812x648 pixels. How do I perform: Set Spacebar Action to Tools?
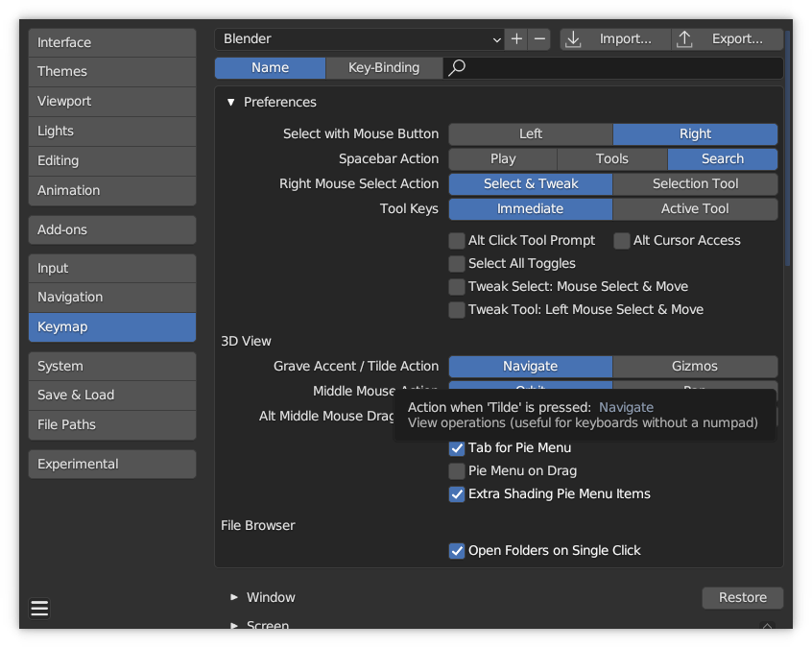[x=612, y=158]
